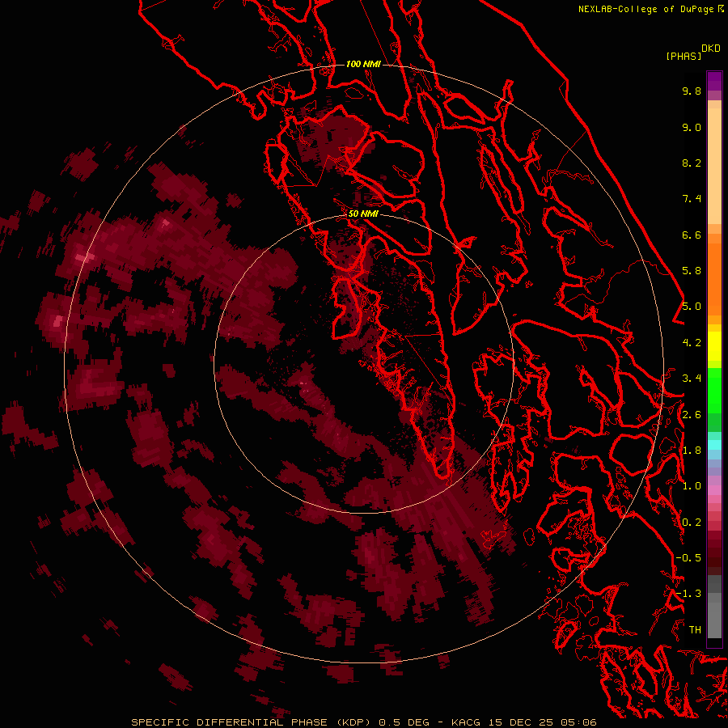
Task: Click the 1.8 scale value
Action: pos(692,451)
